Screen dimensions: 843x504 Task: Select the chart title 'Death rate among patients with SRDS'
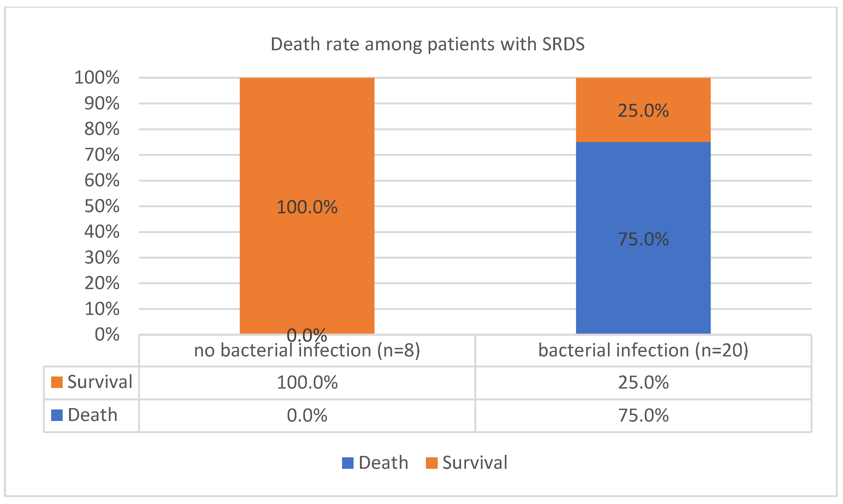click(428, 44)
